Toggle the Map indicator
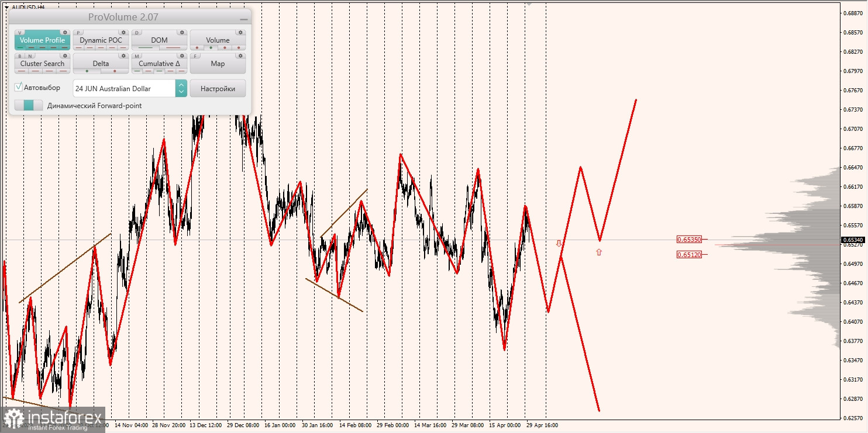The width and height of the screenshot is (868, 433). tap(218, 64)
